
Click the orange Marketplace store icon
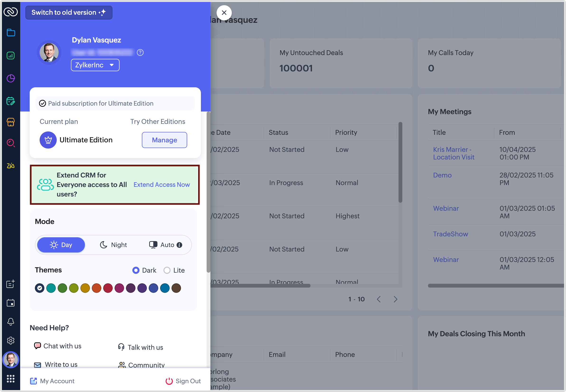11,122
